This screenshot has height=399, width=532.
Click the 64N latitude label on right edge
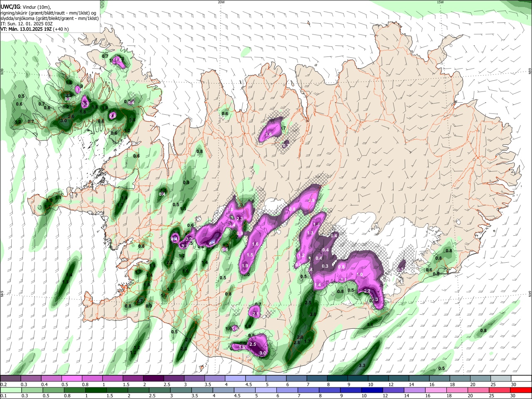(530, 293)
